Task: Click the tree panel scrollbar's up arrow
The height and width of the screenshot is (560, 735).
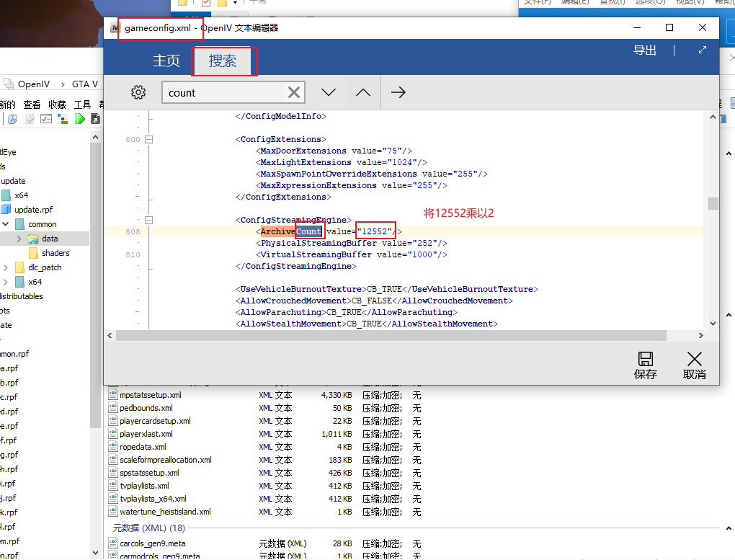Action: (95, 138)
